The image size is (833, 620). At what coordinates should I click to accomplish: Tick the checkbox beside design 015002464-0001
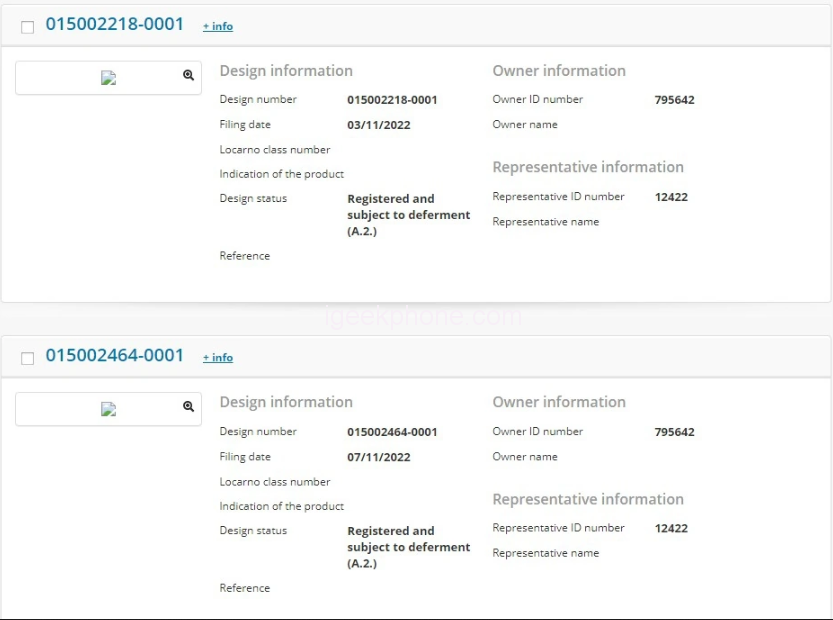(27, 358)
